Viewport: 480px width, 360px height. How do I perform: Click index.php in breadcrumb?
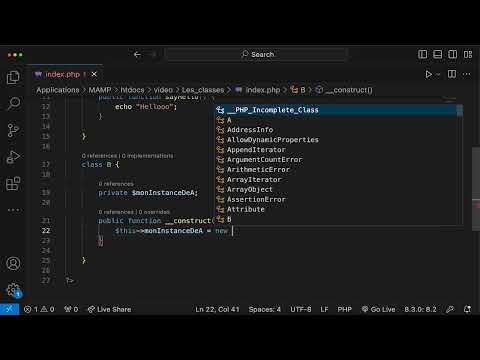click(x=258, y=90)
